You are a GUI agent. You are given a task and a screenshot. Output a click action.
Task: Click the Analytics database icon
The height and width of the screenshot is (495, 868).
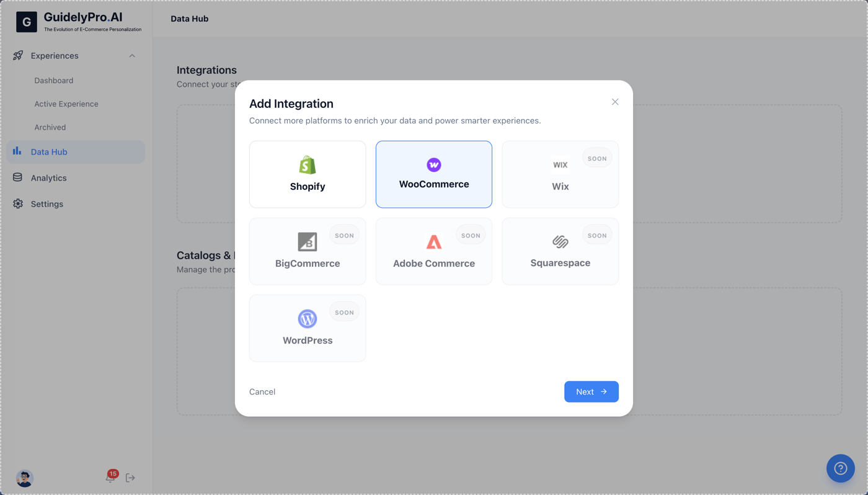point(17,177)
